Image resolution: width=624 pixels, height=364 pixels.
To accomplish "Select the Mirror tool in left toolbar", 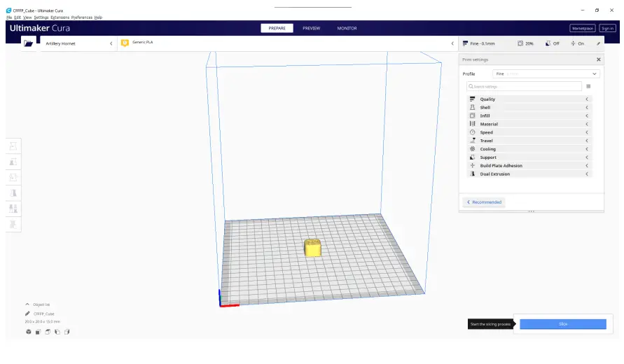I will click(13, 193).
